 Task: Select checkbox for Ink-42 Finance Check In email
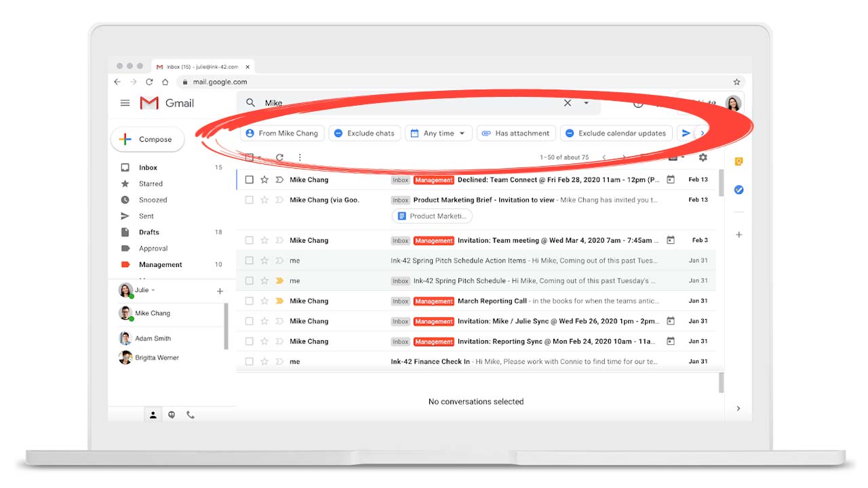(x=250, y=362)
